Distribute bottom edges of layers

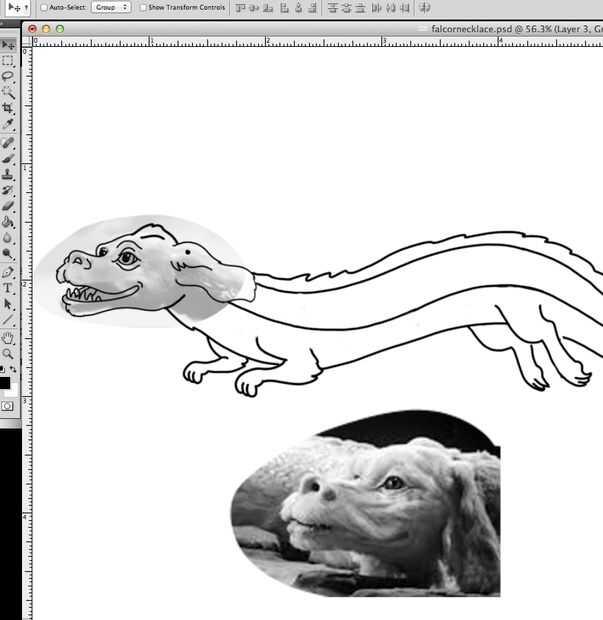360,8
